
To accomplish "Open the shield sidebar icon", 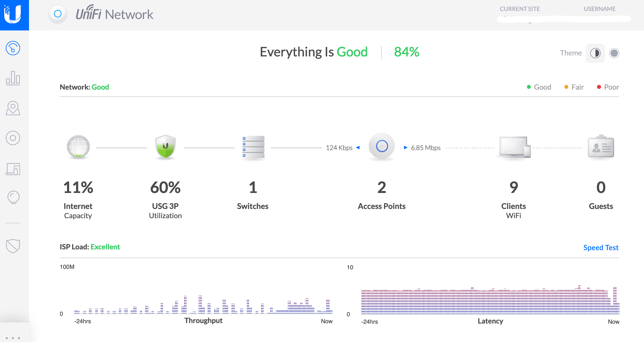I will 13,246.
